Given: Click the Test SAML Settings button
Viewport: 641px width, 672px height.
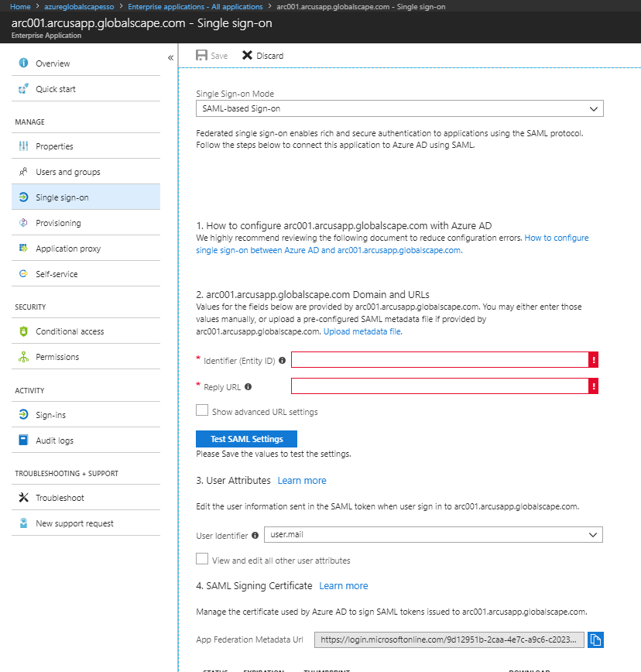Looking at the screenshot, I should tap(246, 439).
